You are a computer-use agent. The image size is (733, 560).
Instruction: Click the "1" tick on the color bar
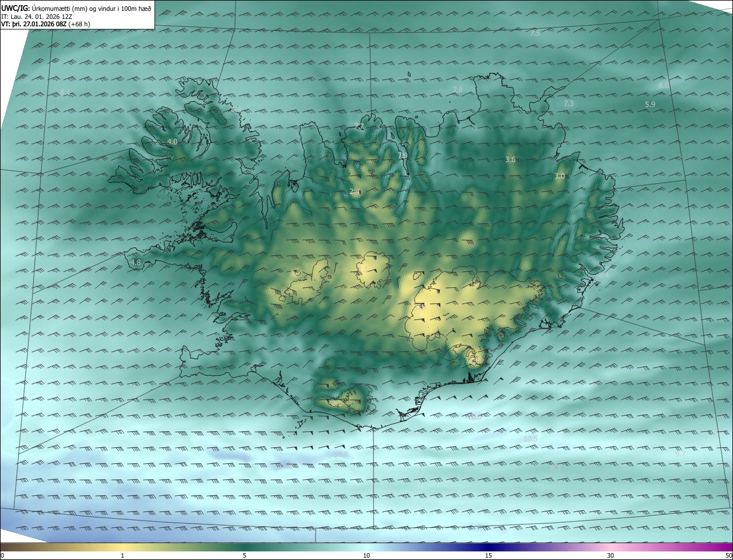[123, 555]
